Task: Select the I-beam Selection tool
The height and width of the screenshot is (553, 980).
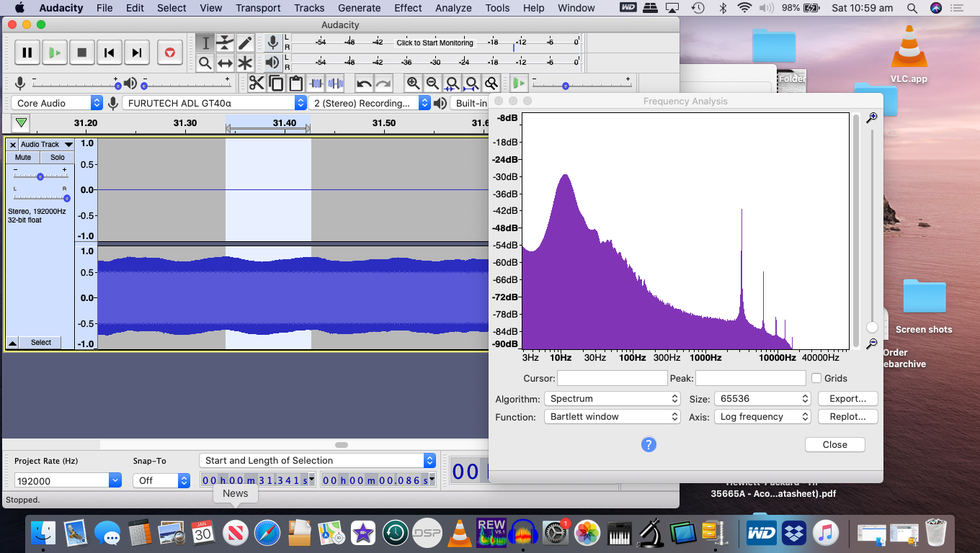Action: [x=205, y=43]
